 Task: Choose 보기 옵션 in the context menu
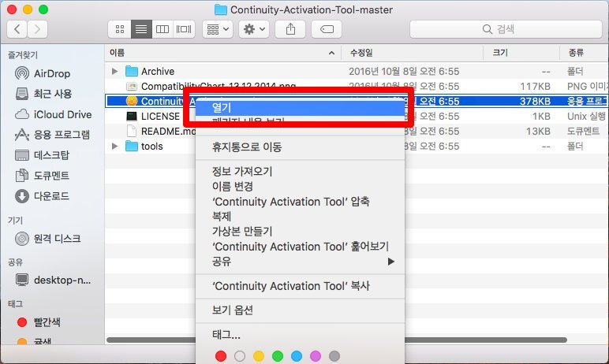[300, 310]
